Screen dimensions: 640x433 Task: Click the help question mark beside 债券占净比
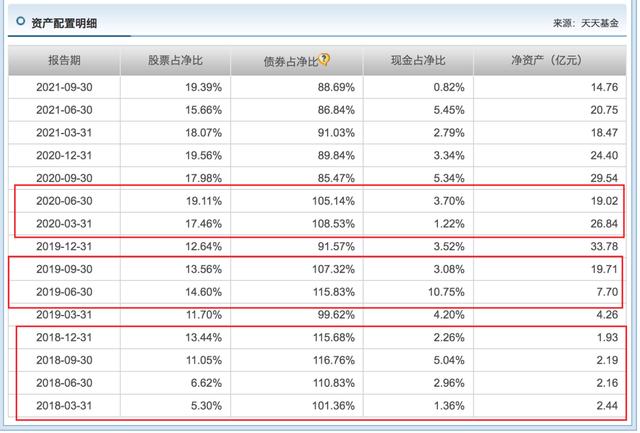tap(324, 59)
